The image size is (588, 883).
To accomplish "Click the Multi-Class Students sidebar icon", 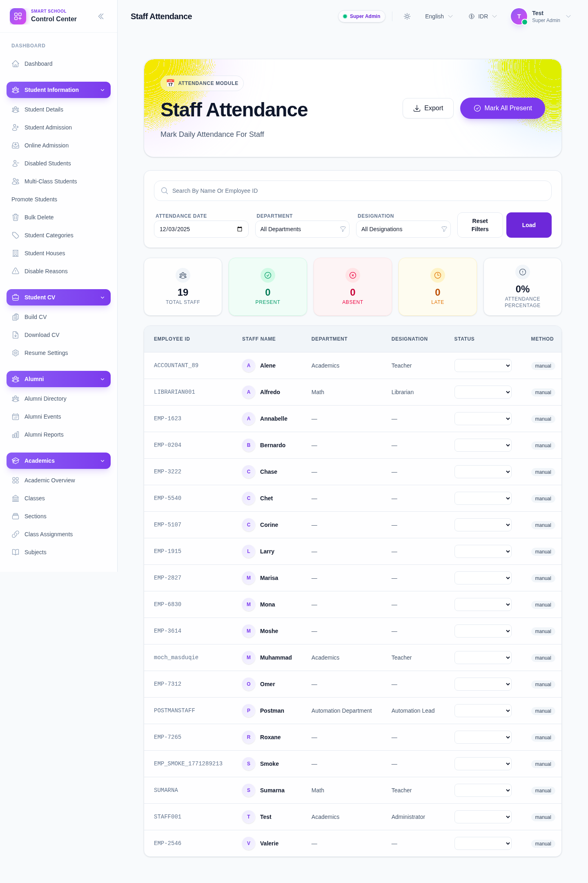I will (x=16, y=181).
